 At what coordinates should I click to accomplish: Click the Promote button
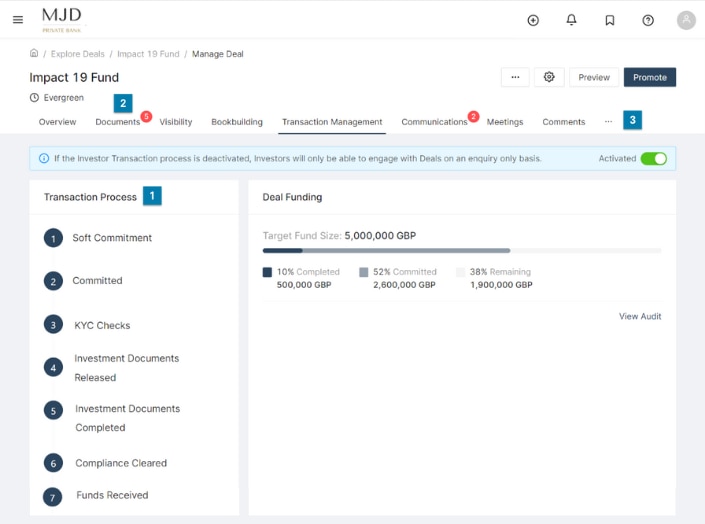tap(650, 77)
